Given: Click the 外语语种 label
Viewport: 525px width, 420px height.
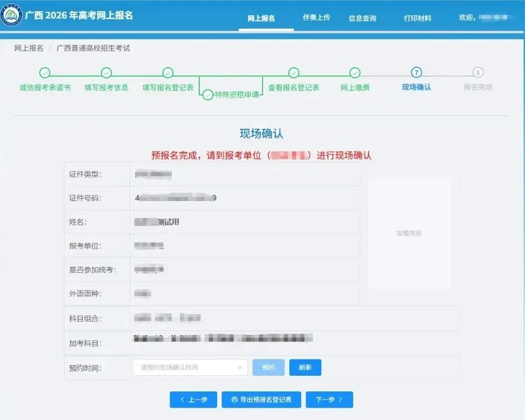Looking at the screenshot, I should [x=85, y=294].
